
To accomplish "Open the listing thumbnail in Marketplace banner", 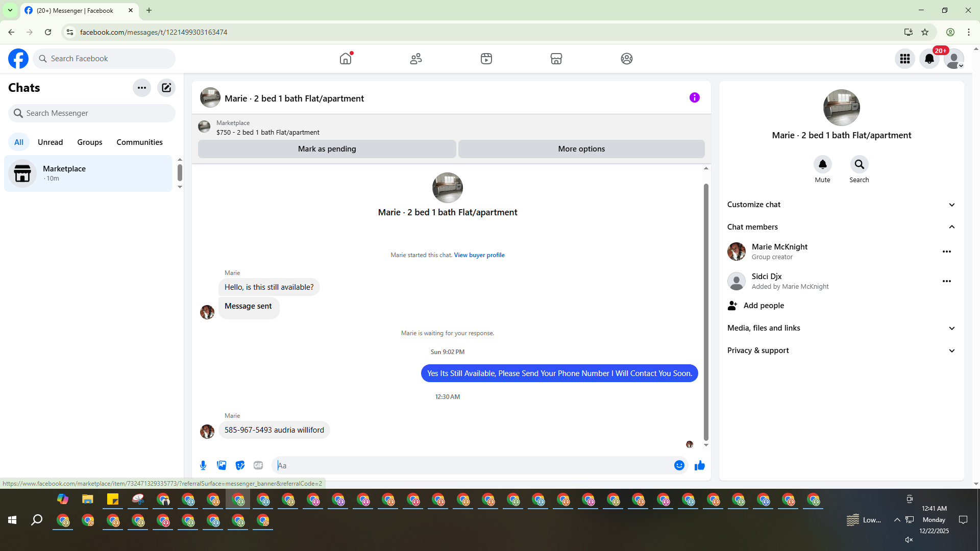I will coord(204,127).
